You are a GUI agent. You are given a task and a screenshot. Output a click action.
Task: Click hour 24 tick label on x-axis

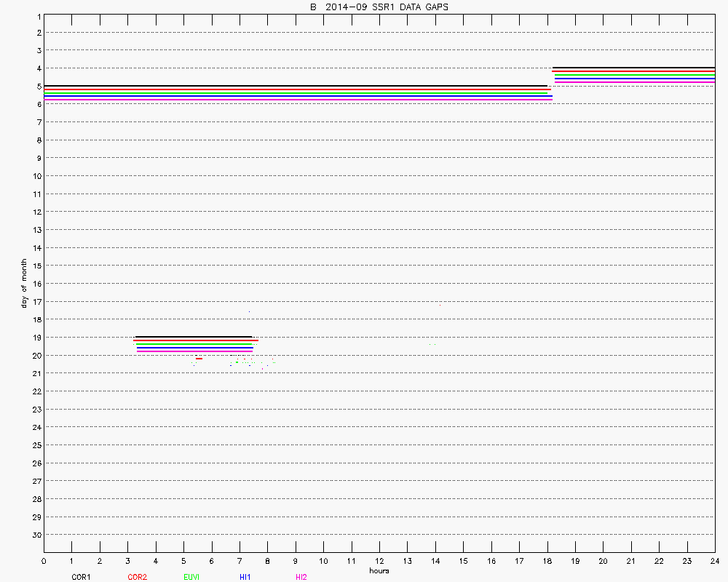click(x=714, y=561)
